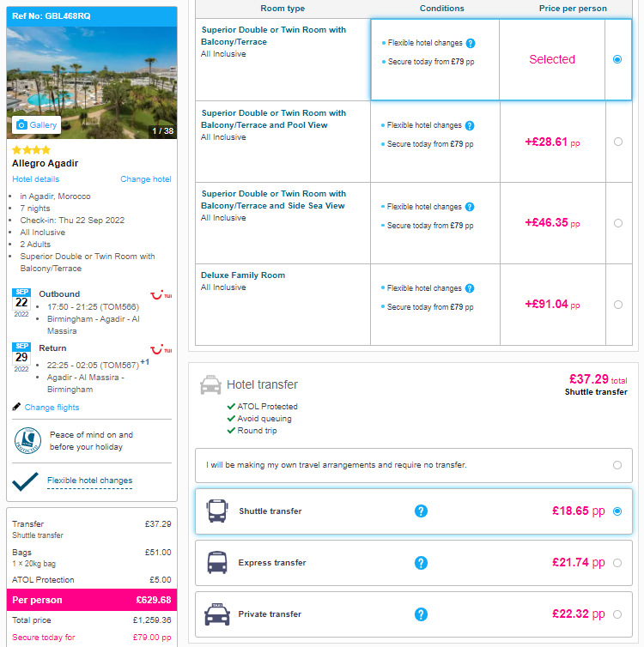Screen dimensions: 644x647
Task: Choose the Side Sea View room option
Action: 617,223
